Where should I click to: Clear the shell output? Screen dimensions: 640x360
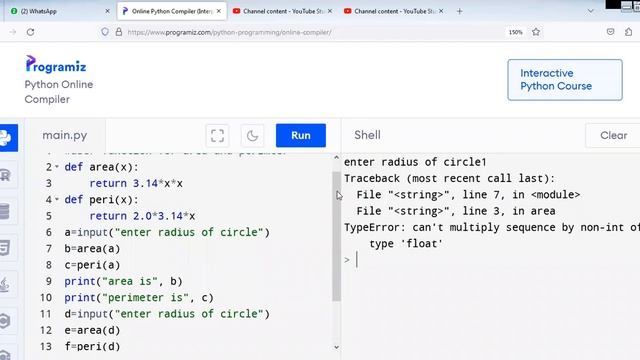(613, 136)
